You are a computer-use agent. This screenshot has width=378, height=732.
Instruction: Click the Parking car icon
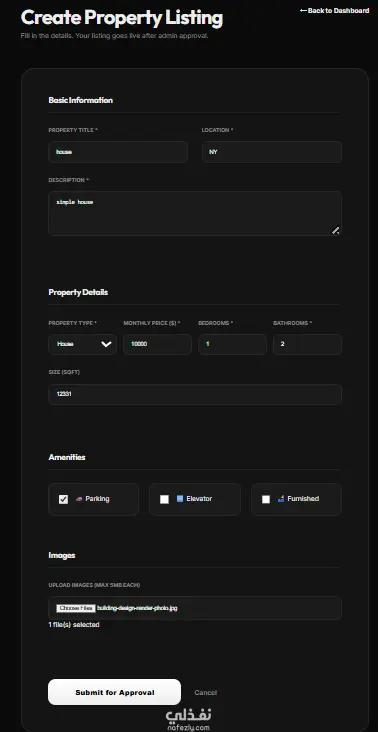click(79, 499)
